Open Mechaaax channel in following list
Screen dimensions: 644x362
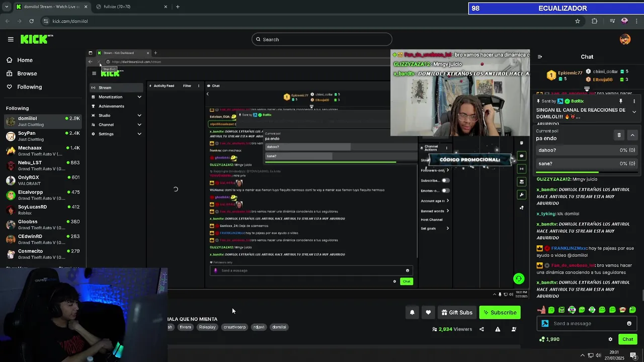point(43,151)
